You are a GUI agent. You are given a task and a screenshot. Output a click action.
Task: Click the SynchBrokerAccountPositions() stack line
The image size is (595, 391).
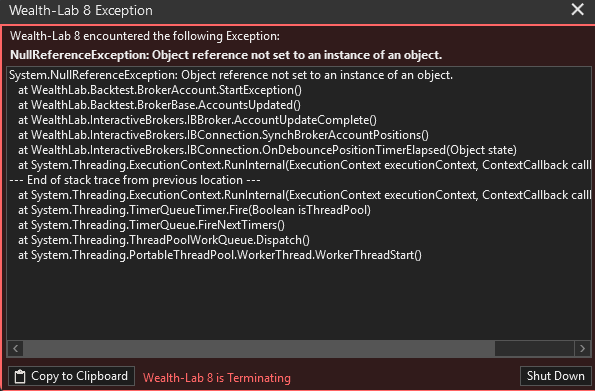click(x=223, y=135)
